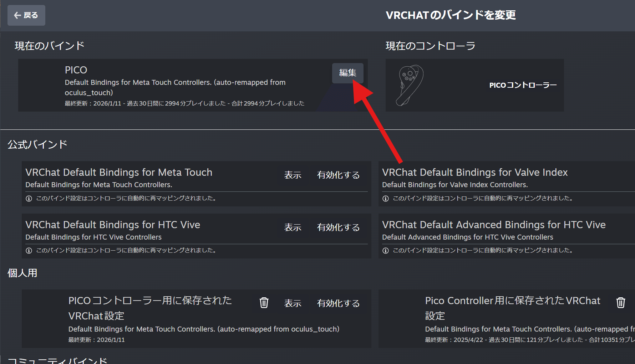This screenshot has height=364, width=635.
Task: Click 表示 for saved PICOコントローラー binding
Action: tap(293, 303)
